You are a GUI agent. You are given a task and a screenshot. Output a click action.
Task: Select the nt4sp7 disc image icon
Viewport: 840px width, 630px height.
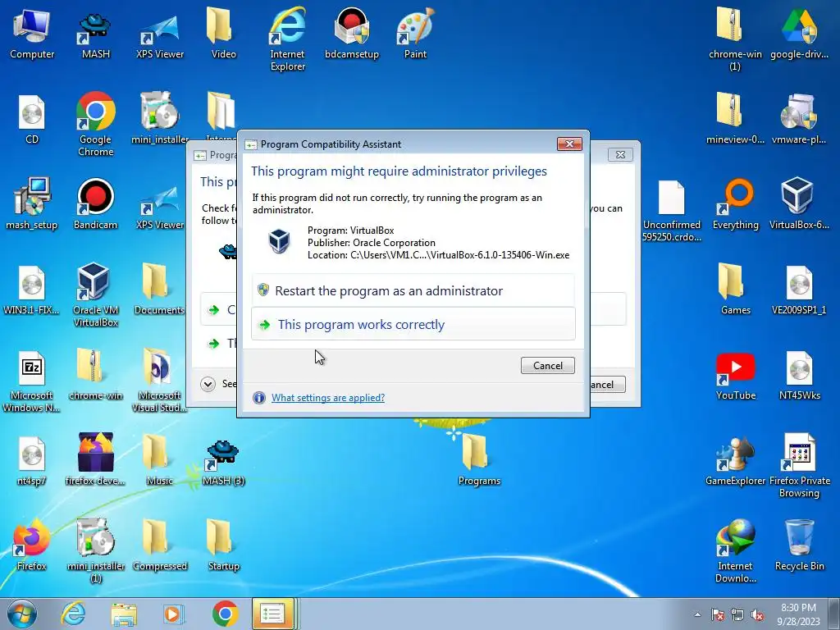pos(32,461)
